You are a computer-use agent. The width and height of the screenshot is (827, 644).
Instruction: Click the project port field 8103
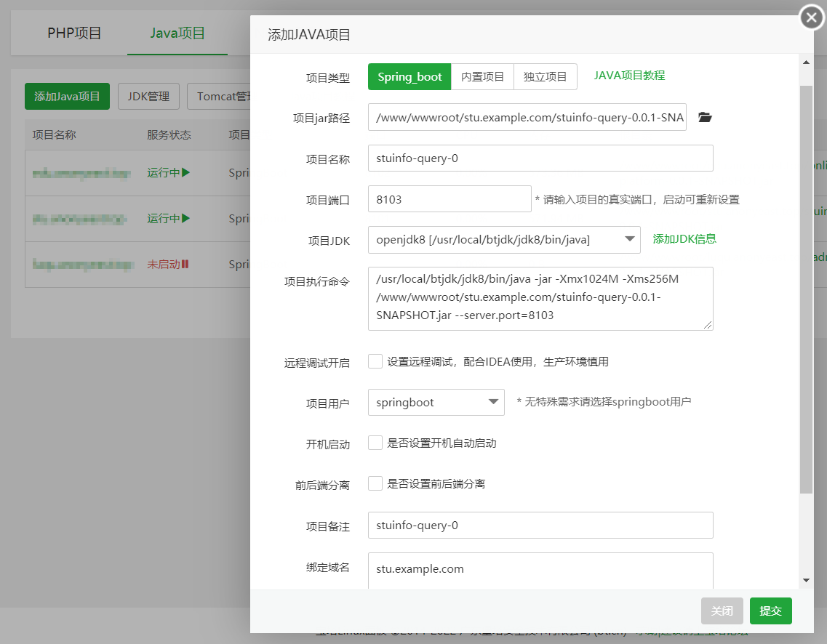(x=450, y=198)
